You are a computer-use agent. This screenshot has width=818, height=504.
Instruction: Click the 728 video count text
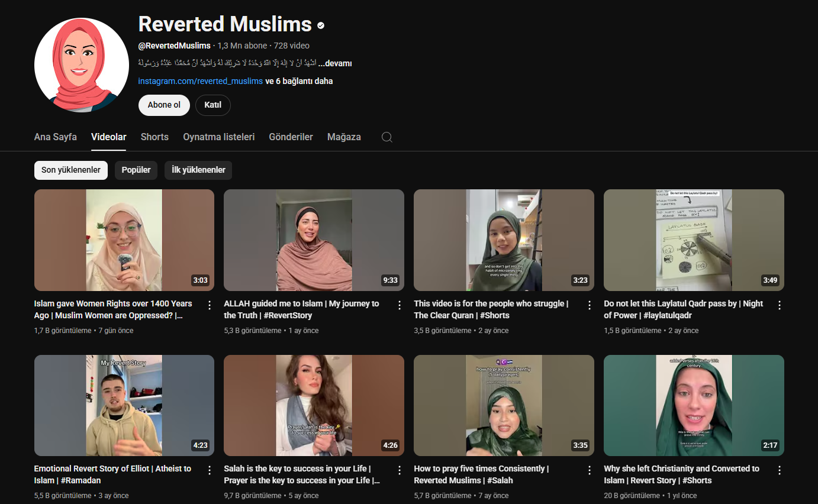point(292,46)
